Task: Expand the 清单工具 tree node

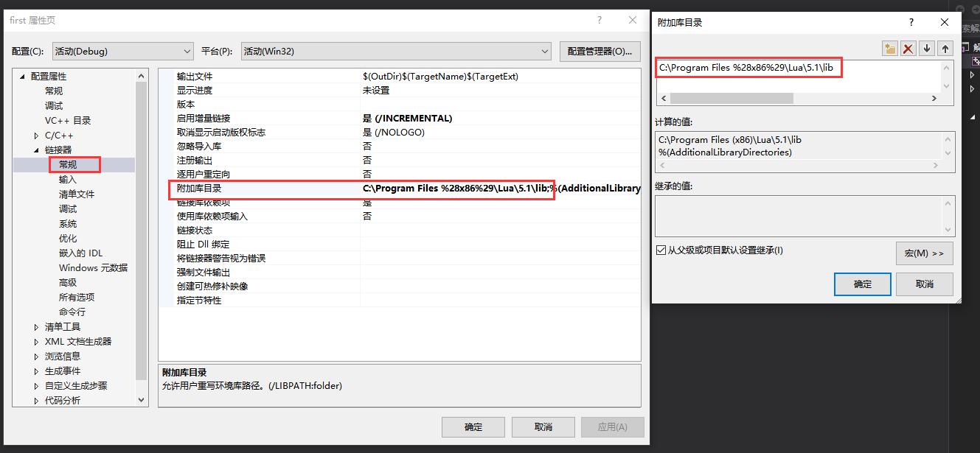Action: coord(37,327)
